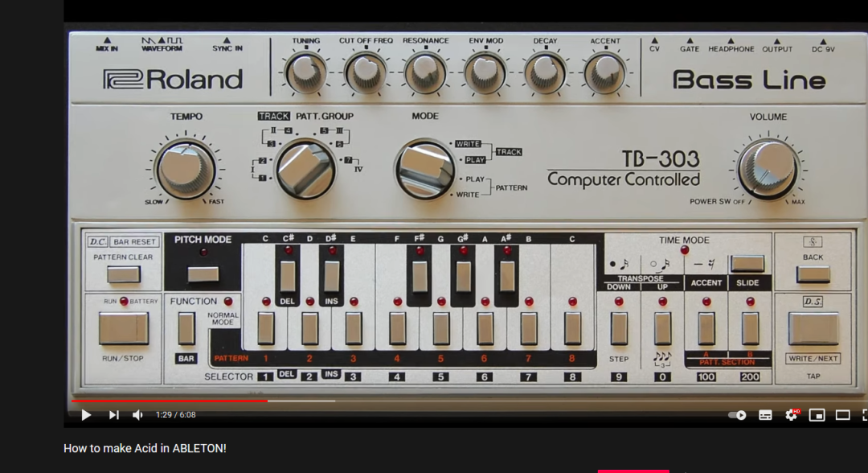Click the VOLUME knob
Image resolution: width=868 pixels, height=473 pixels.
[768, 169]
